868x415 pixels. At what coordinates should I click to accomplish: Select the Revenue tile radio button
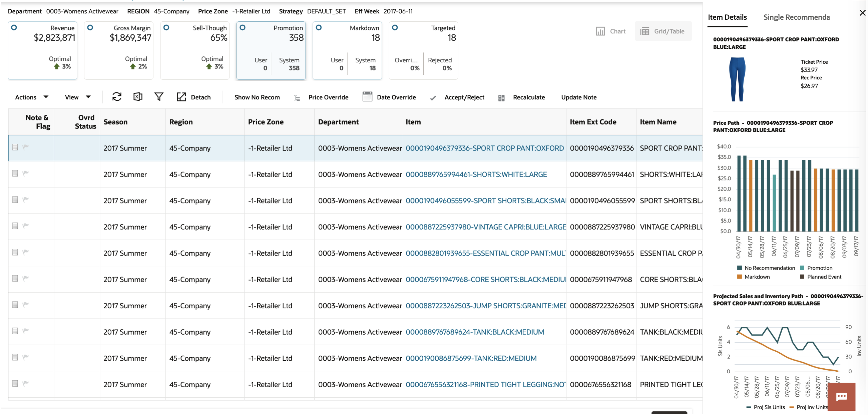(14, 28)
